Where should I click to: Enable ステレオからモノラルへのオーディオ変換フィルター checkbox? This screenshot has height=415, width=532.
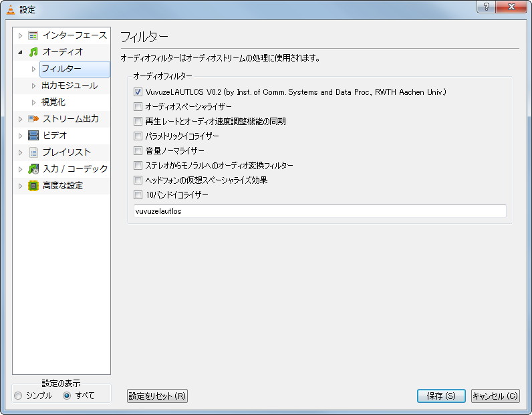[x=138, y=165]
